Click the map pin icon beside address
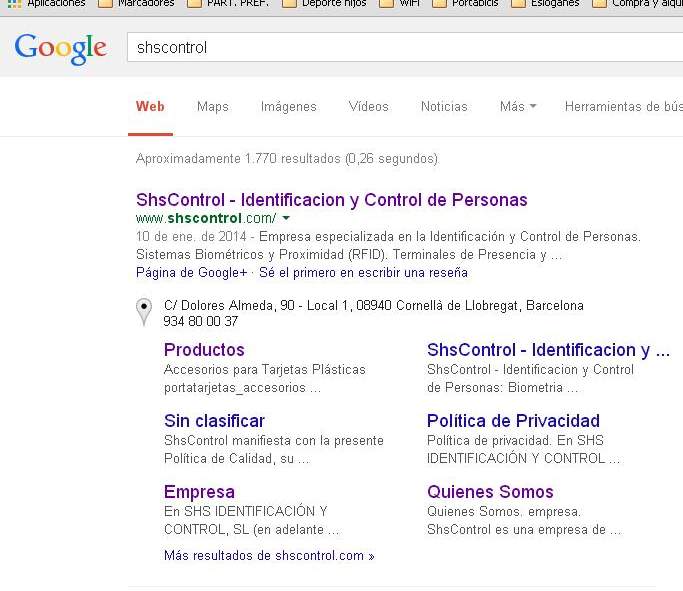Image resolution: width=683 pixels, height=591 pixels. tap(144, 312)
